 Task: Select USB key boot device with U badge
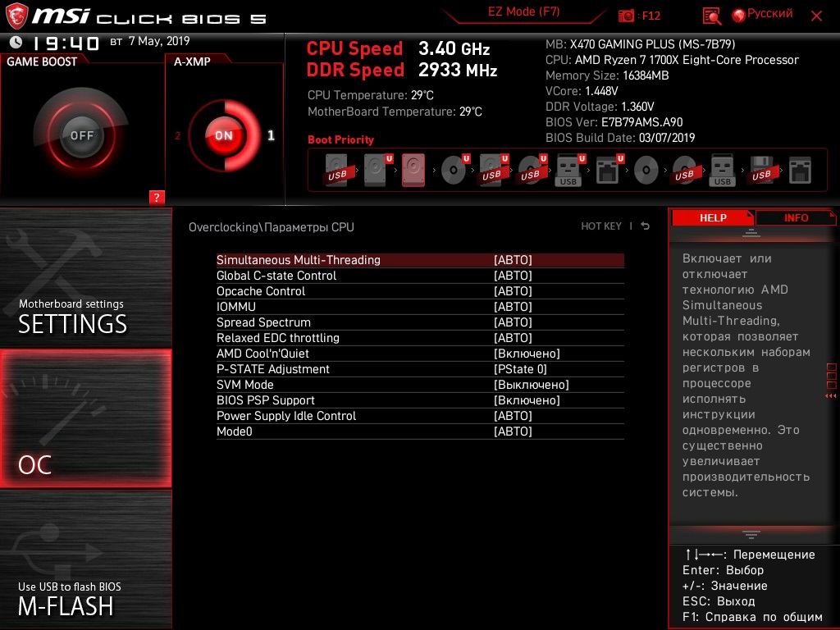(x=570, y=170)
